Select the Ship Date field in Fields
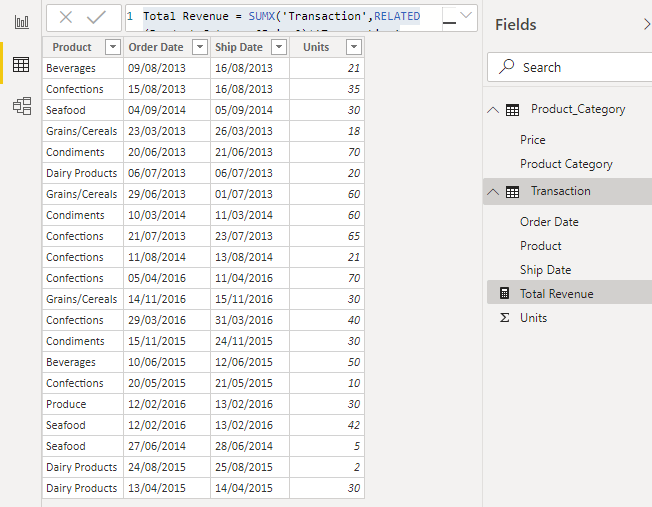This screenshot has height=507, width=652. coord(546,270)
